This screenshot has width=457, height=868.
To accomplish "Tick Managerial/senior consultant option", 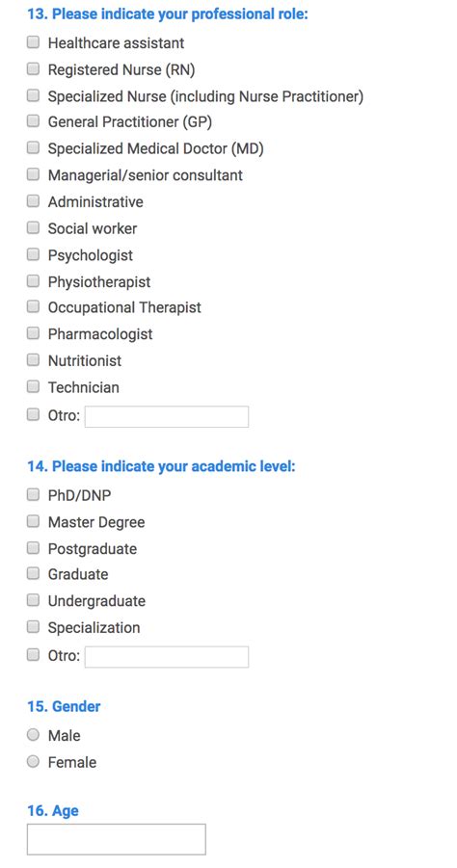I will click(33, 174).
